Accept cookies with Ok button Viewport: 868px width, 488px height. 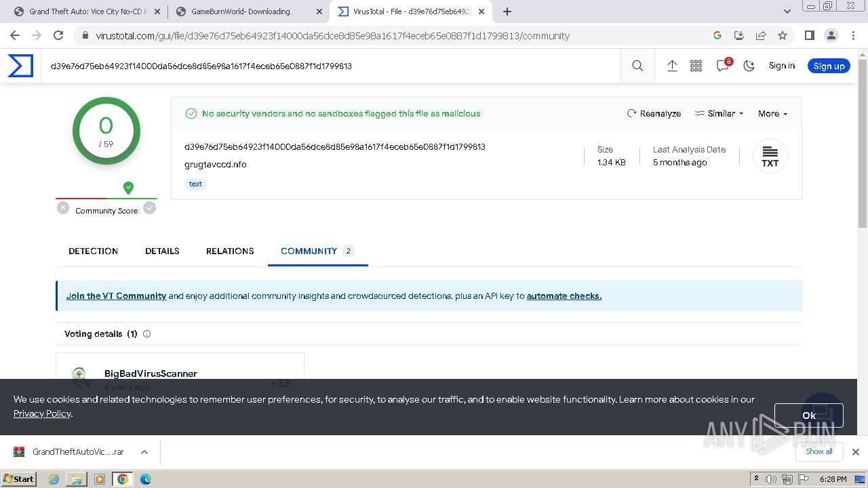point(808,415)
